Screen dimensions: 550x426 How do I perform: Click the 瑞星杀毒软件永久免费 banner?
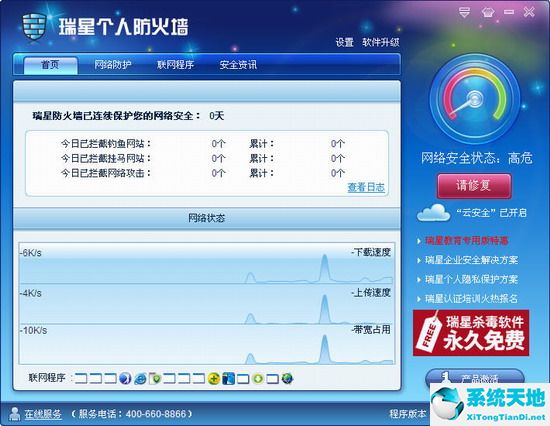(471, 333)
